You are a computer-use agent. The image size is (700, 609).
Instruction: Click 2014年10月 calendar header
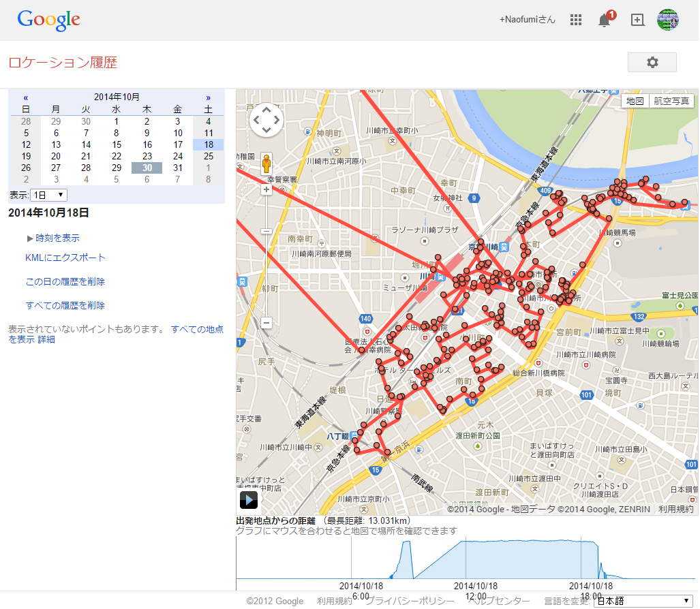pyautogui.click(x=117, y=97)
